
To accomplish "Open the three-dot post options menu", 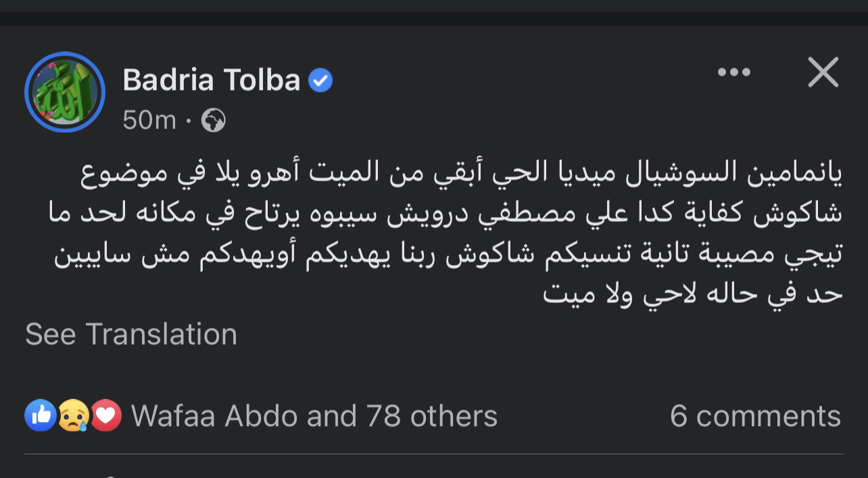I will point(734,72).
